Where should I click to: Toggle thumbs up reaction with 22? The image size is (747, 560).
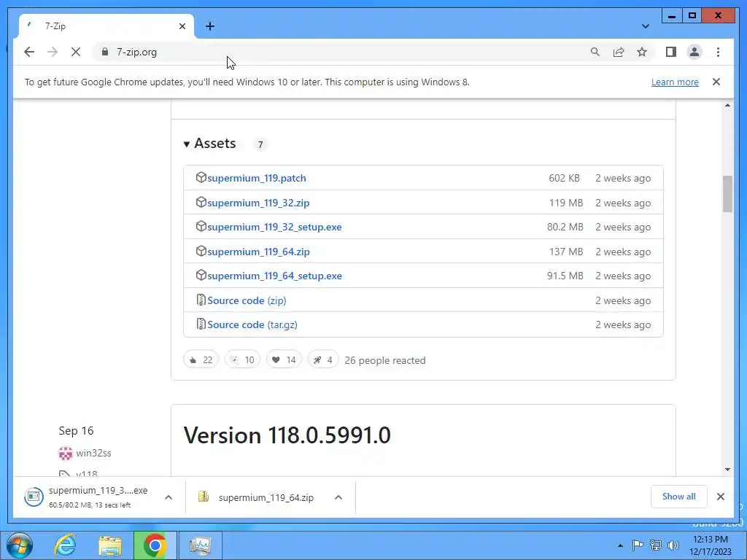pyautogui.click(x=201, y=359)
